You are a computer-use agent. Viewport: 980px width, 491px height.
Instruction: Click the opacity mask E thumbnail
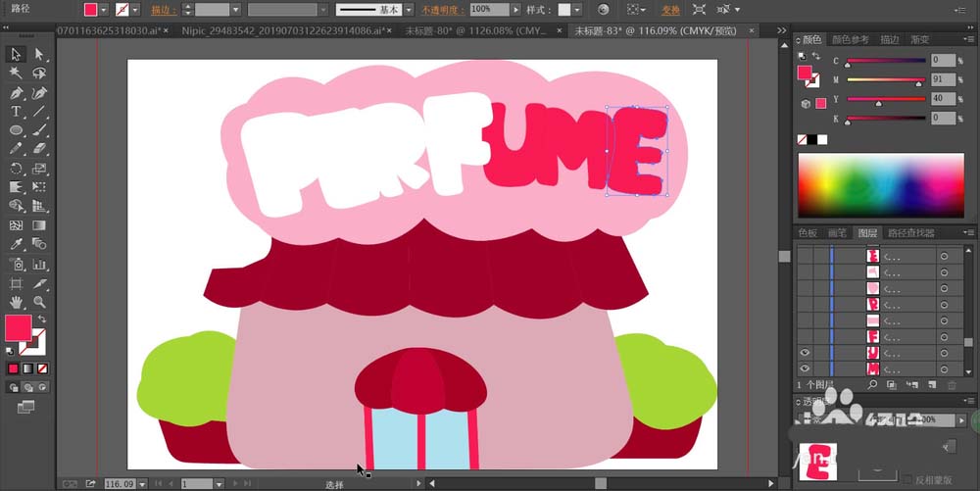tap(818, 462)
